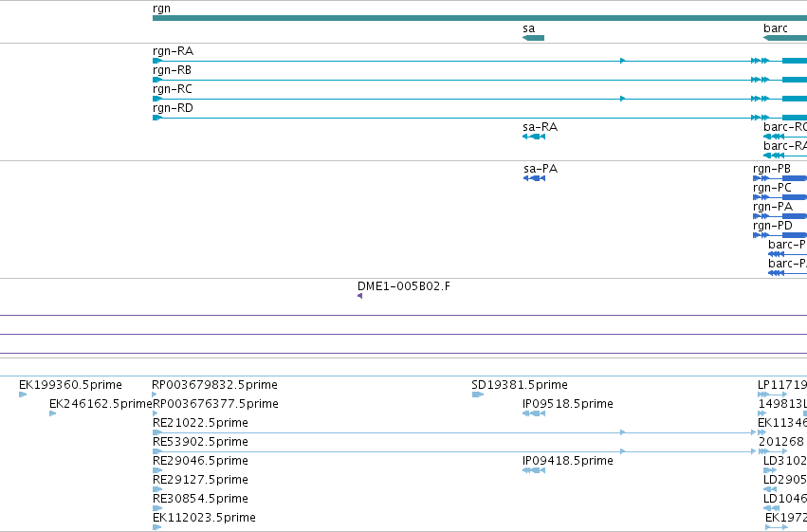Click the EK112023.5prime EST label
The height and width of the screenshot is (532, 807).
204,518
